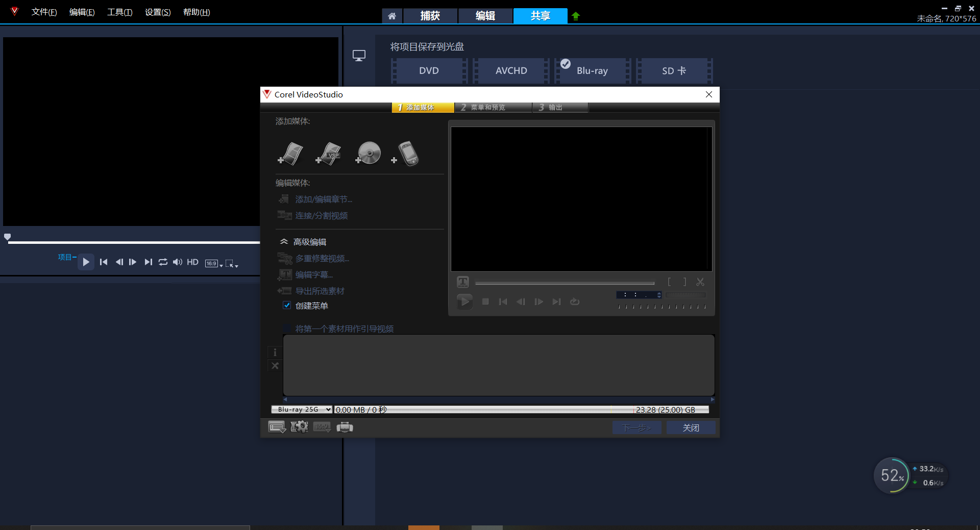
Task: Click the title 'T' icon below dialog preview
Action: point(463,282)
